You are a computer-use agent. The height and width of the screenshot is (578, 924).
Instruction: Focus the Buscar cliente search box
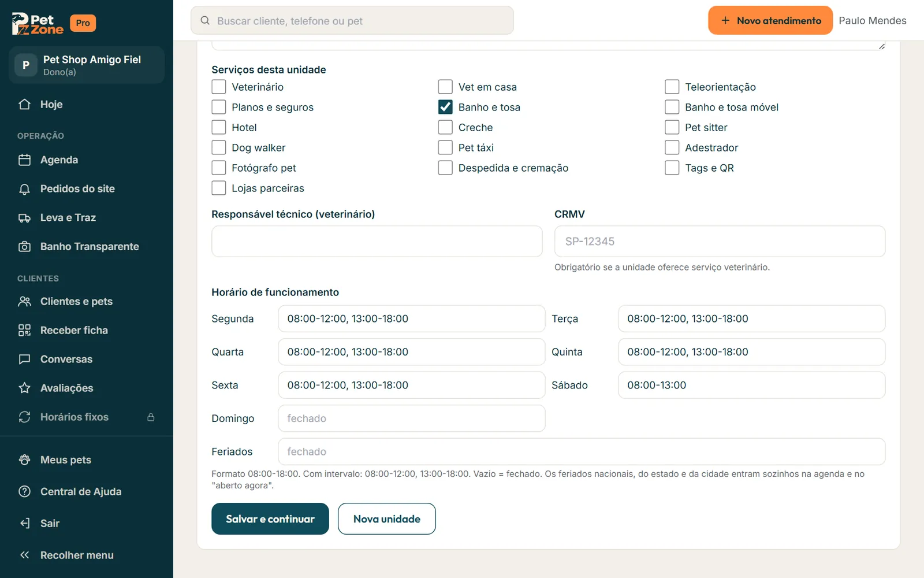click(352, 21)
